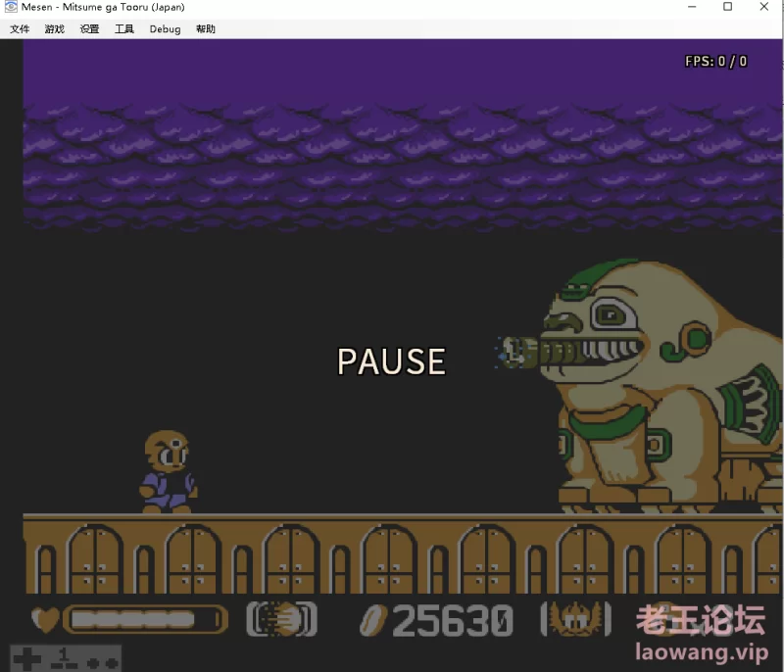
Task: Click the player health bar
Action: [x=145, y=619]
